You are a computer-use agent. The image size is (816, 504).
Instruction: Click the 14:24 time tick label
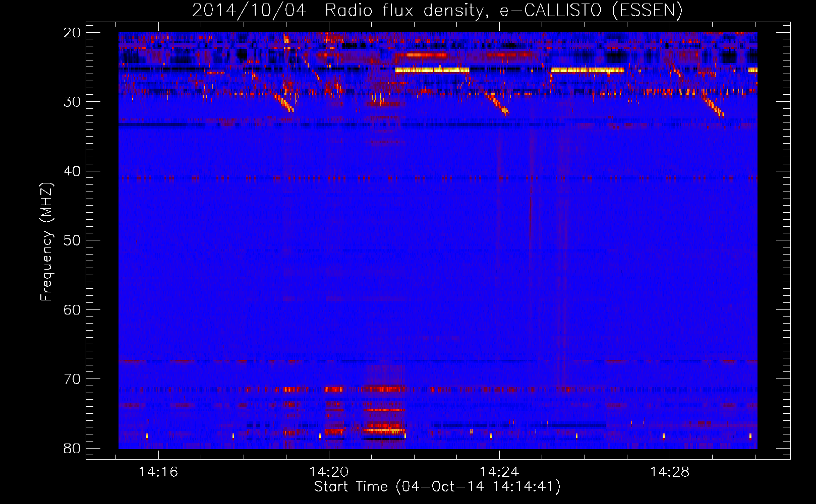tap(499, 472)
